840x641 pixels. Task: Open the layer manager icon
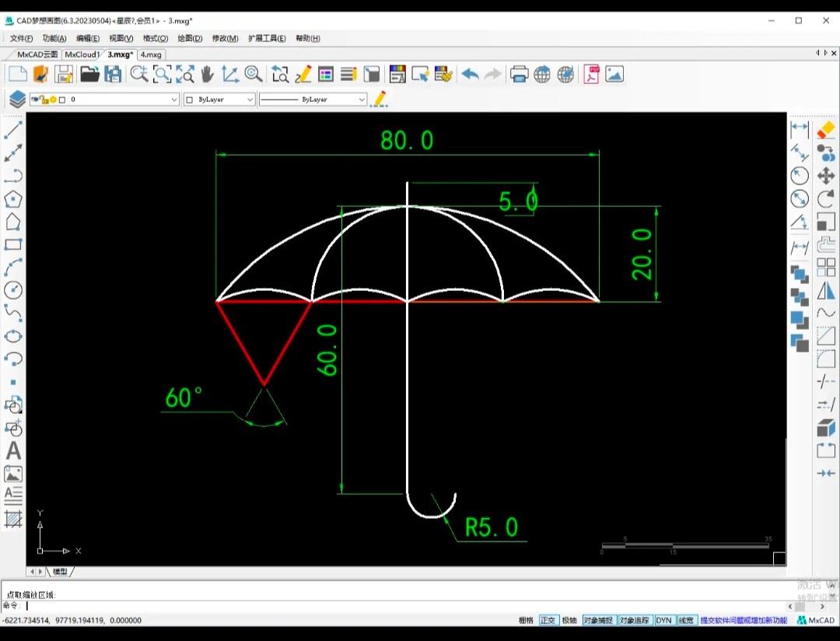(x=17, y=99)
